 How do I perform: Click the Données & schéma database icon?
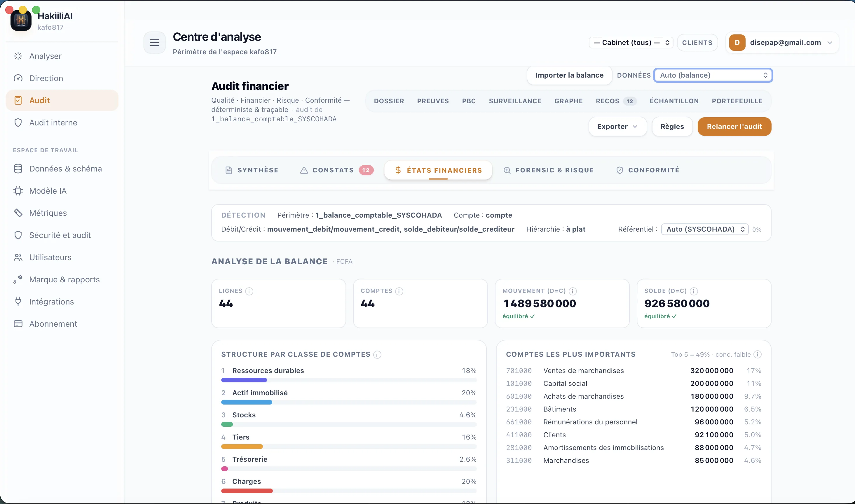pyautogui.click(x=18, y=169)
